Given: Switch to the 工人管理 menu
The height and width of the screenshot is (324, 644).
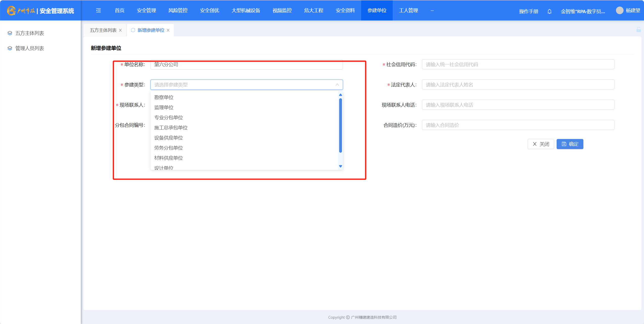Looking at the screenshot, I should 408,10.
